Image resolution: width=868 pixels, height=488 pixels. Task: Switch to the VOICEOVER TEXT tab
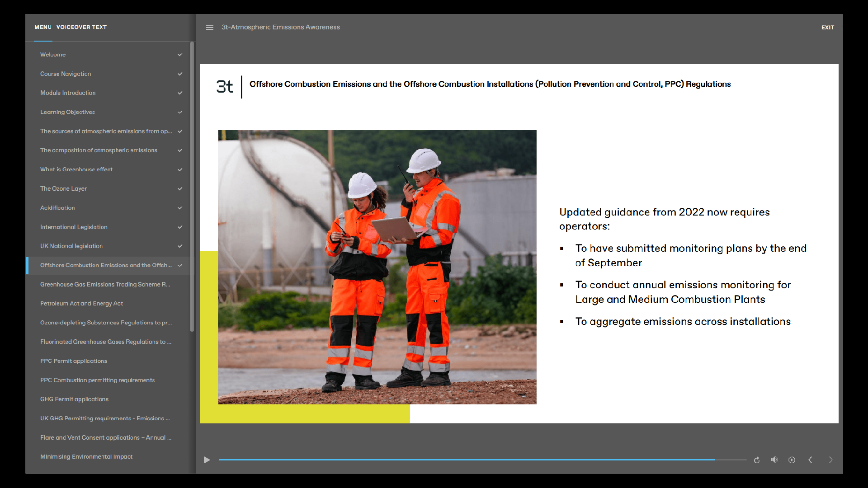click(81, 27)
